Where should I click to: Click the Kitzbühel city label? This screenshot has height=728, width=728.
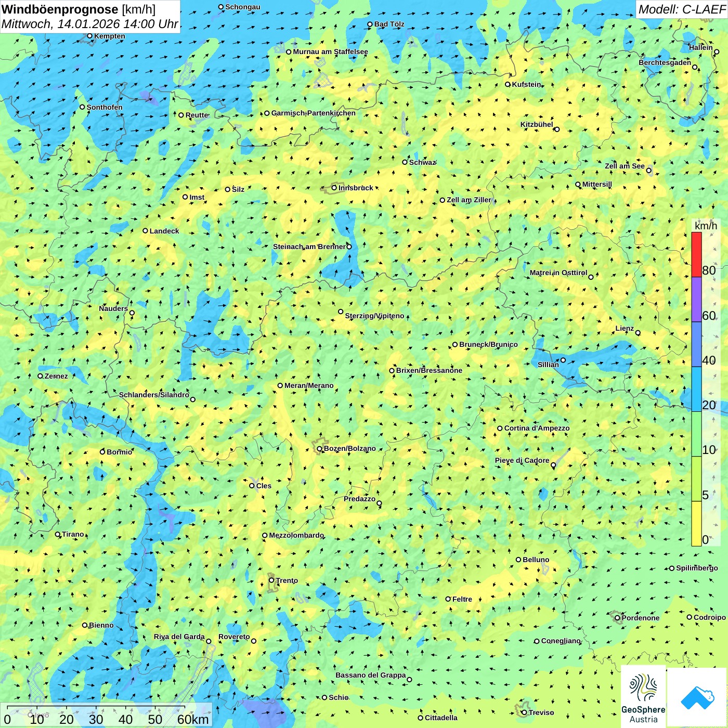[x=537, y=124]
